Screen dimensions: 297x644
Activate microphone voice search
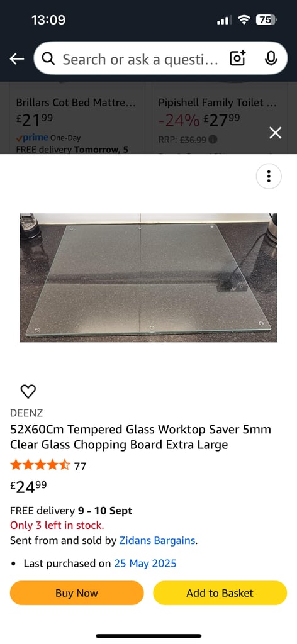[x=271, y=59]
